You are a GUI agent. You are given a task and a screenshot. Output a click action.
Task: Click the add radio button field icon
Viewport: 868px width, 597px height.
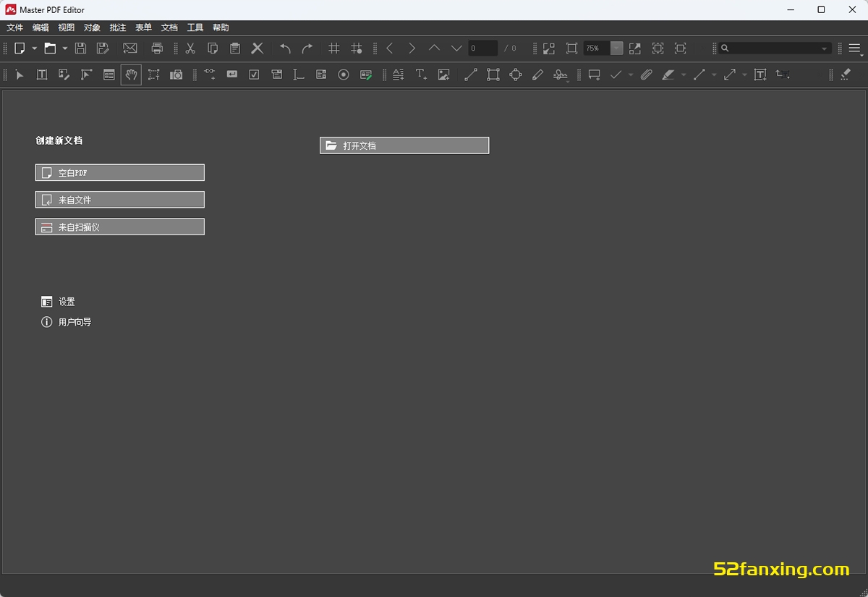(344, 75)
